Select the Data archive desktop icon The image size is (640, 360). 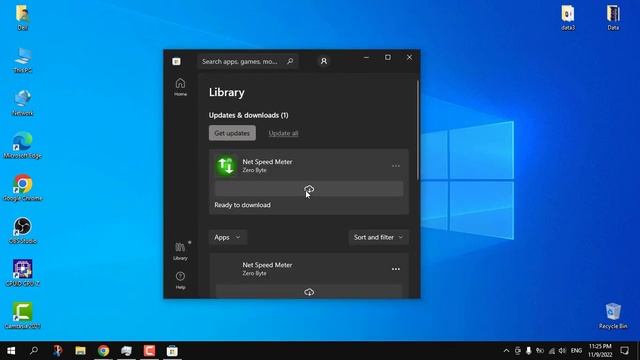click(x=613, y=18)
